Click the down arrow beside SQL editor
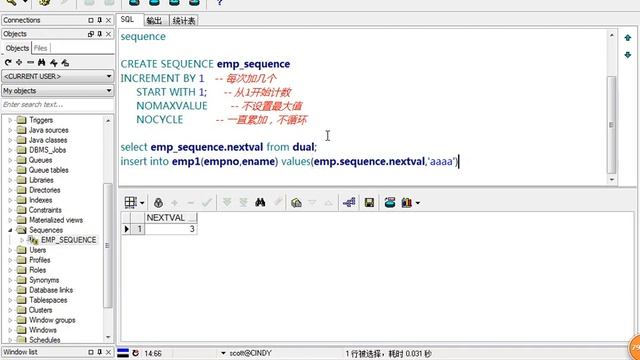The height and width of the screenshot is (360, 640). tap(628, 55)
